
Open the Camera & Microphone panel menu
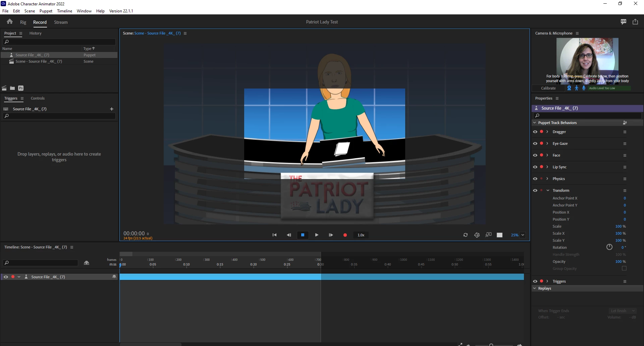(x=577, y=33)
